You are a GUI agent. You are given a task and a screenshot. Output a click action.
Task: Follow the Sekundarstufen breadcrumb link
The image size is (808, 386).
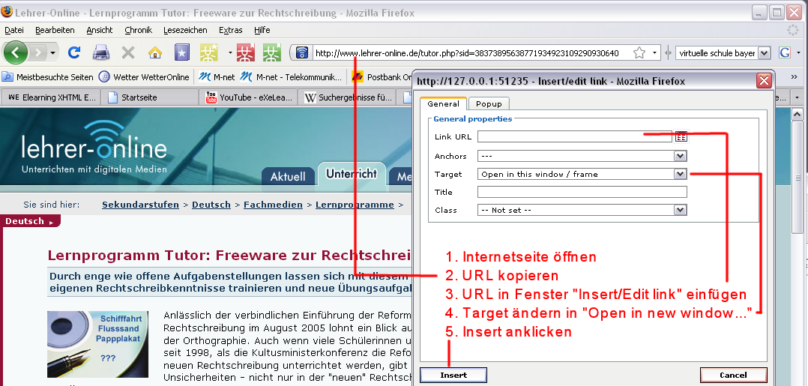point(140,205)
